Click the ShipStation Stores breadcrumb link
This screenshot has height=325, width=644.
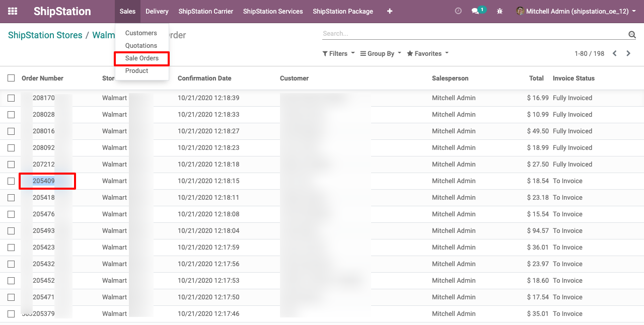45,35
